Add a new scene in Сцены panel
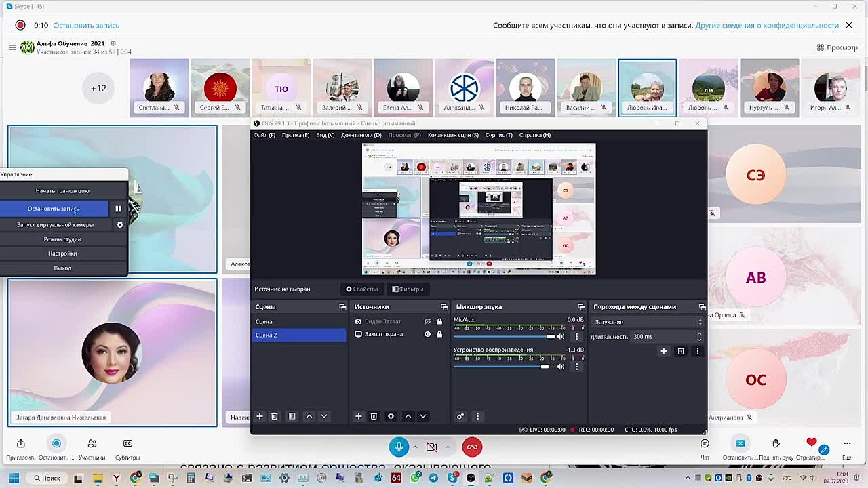 [x=259, y=416]
